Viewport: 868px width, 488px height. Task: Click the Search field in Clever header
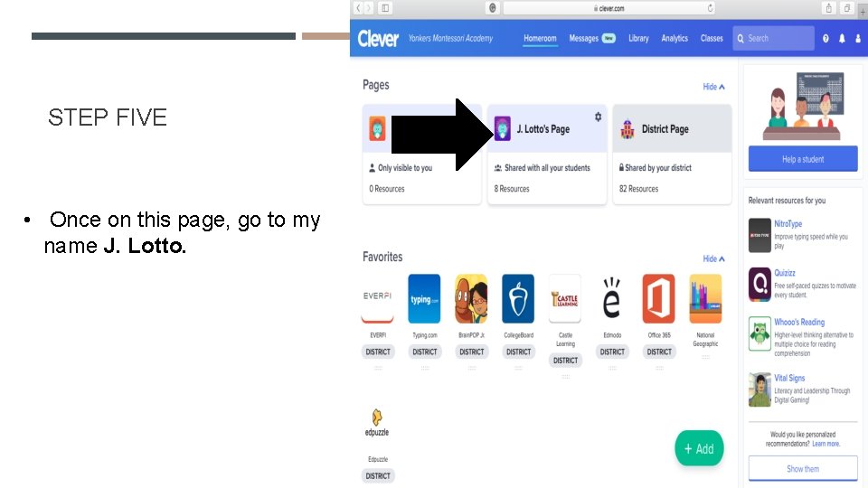coord(773,38)
